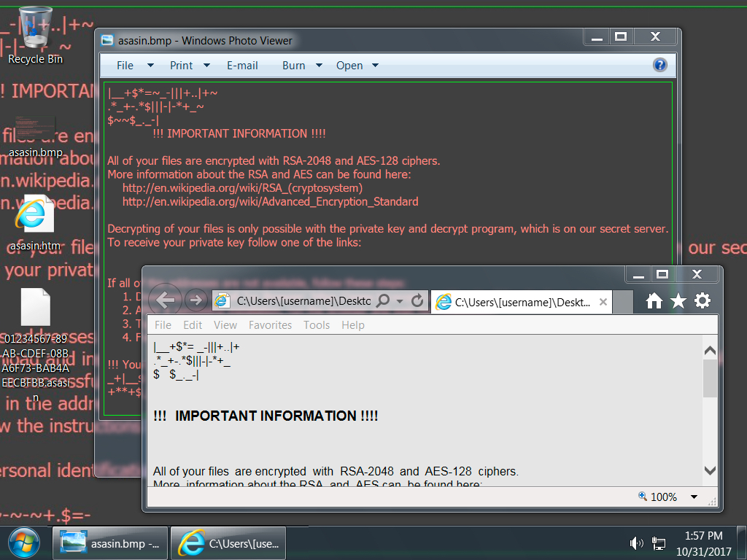747x560 pixels.
Task: Click the IE scrollbar up arrow
Action: click(x=710, y=351)
